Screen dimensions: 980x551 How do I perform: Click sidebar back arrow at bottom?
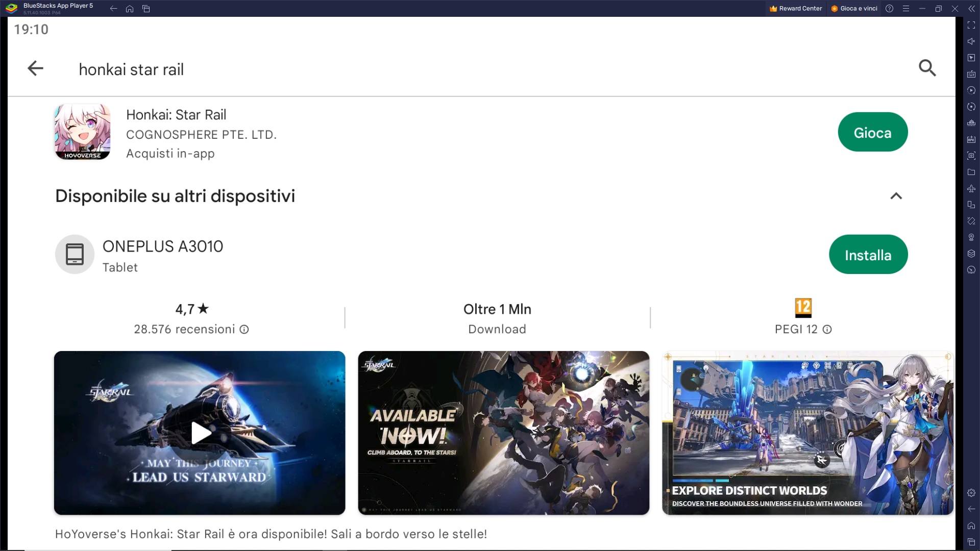[x=971, y=509]
